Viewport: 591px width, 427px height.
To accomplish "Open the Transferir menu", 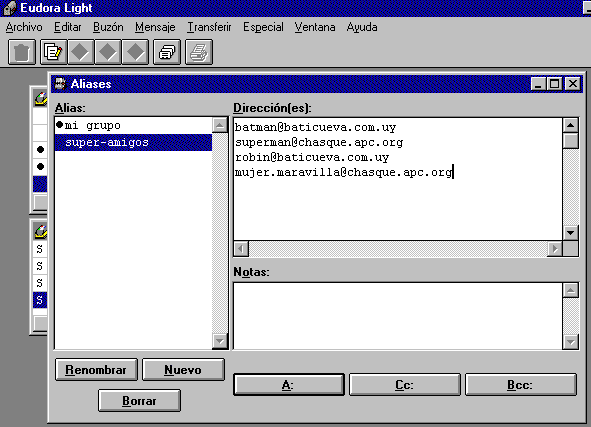I will pyautogui.click(x=209, y=27).
